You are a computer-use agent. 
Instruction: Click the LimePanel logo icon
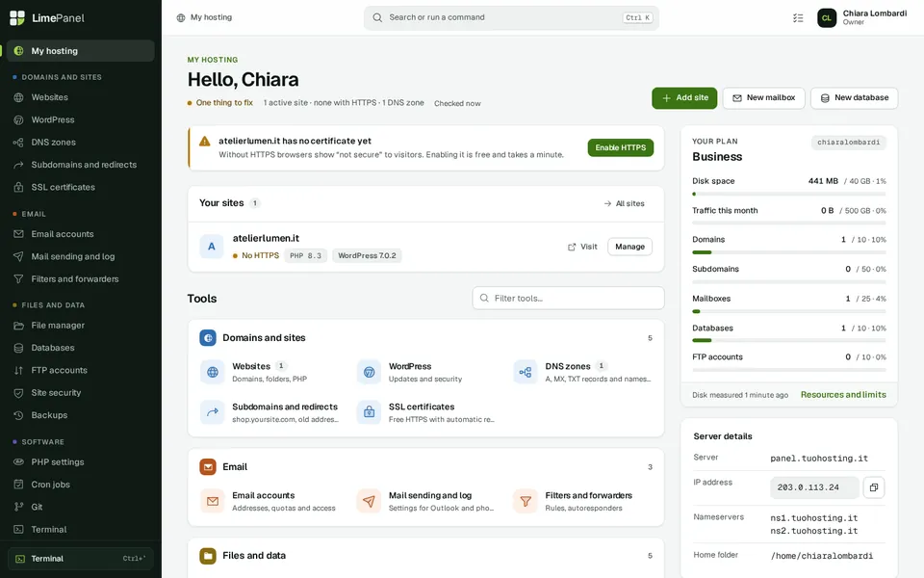[17, 17]
